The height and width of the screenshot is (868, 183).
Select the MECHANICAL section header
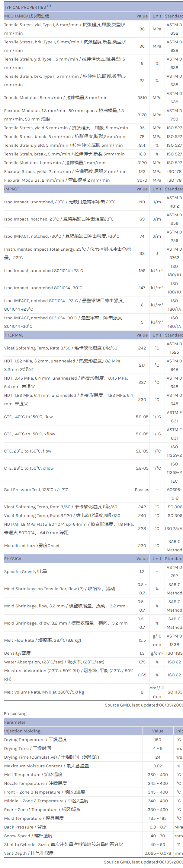tap(26, 16)
